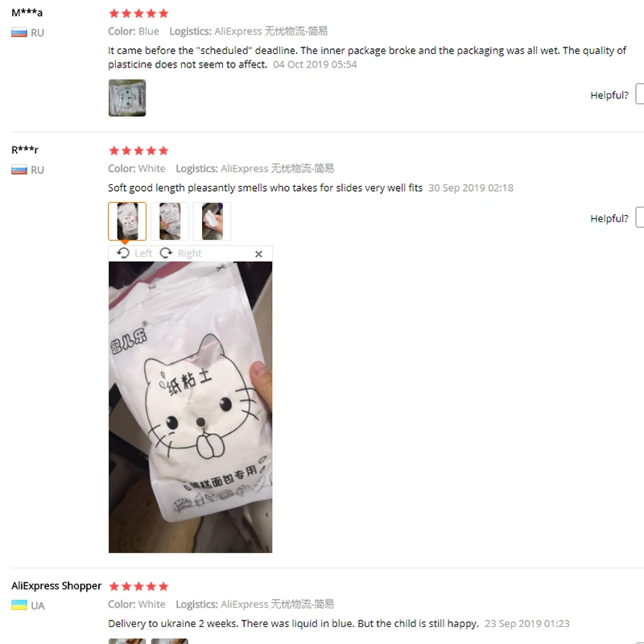
Task: Open M***a's review photo thumbnail
Action: click(x=127, y=97)
